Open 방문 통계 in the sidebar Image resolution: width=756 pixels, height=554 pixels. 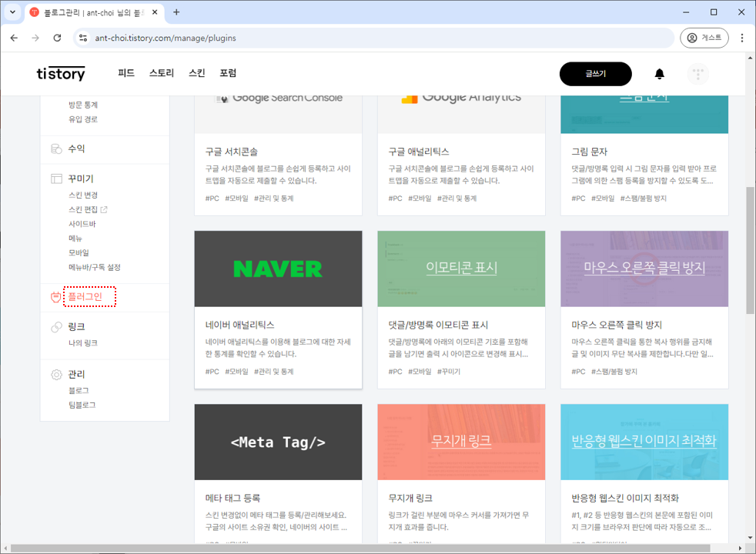coord(83,105)
